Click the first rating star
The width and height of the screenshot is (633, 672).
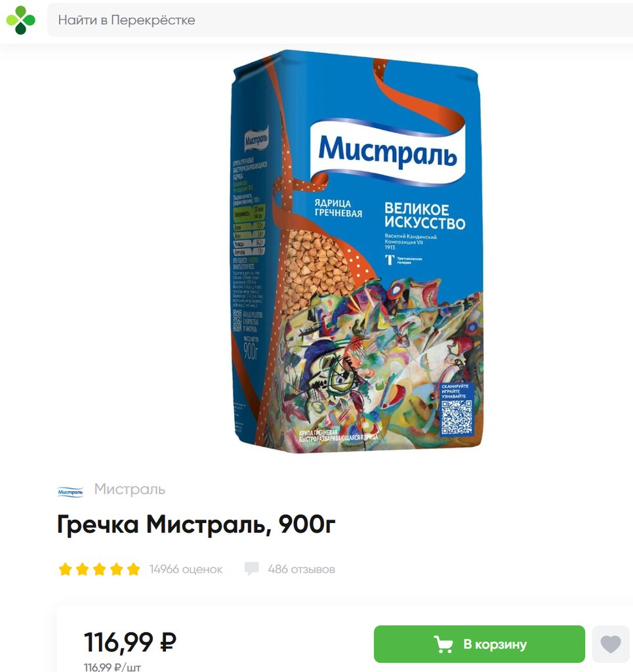point(65,569)
